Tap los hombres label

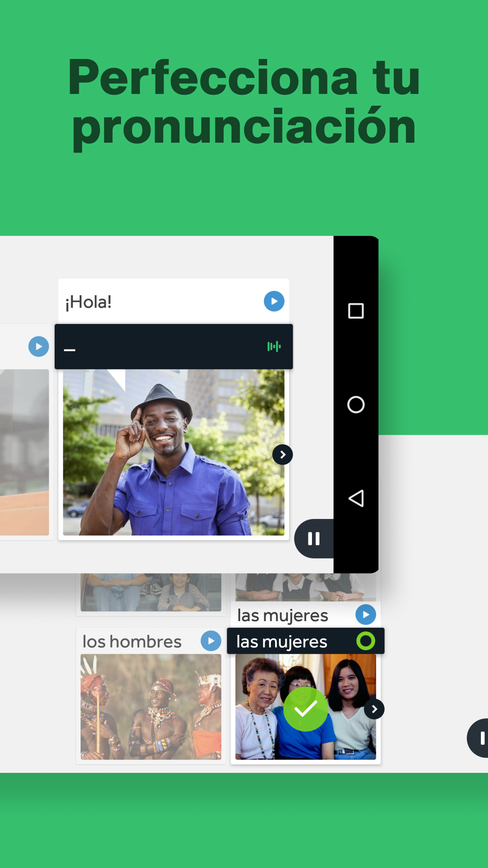[132, 642]
